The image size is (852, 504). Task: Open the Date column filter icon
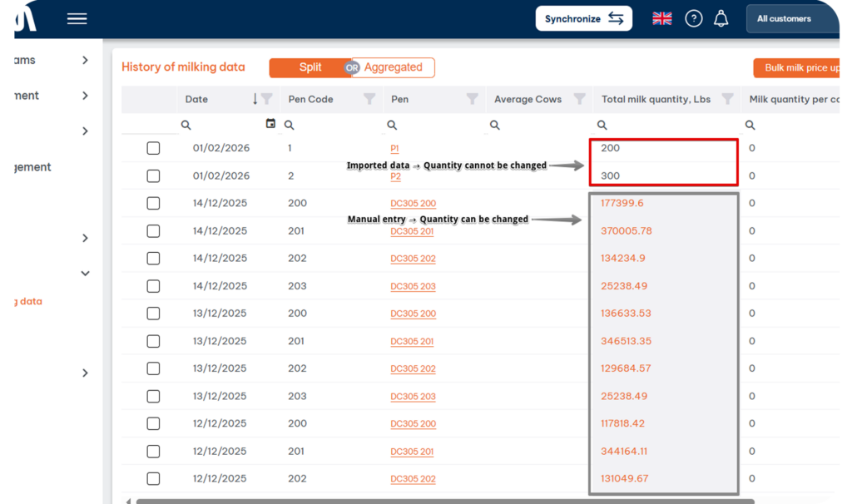click(266, 99)
